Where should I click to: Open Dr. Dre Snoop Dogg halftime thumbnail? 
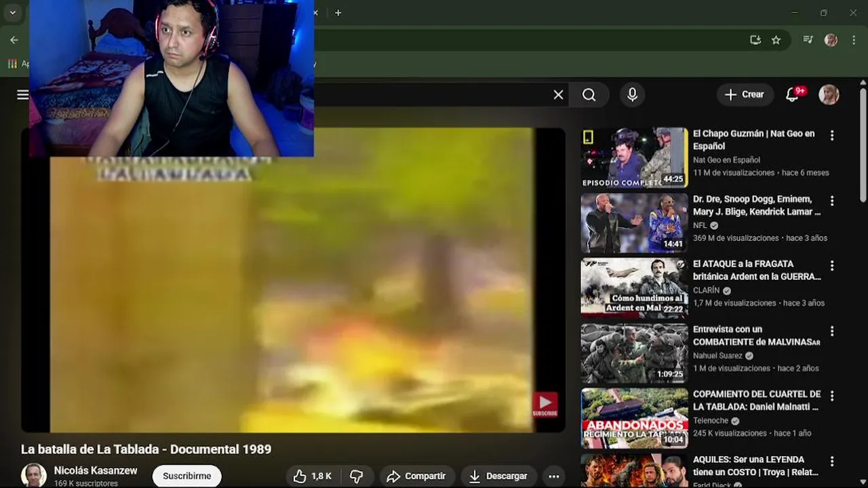point(634,223)
